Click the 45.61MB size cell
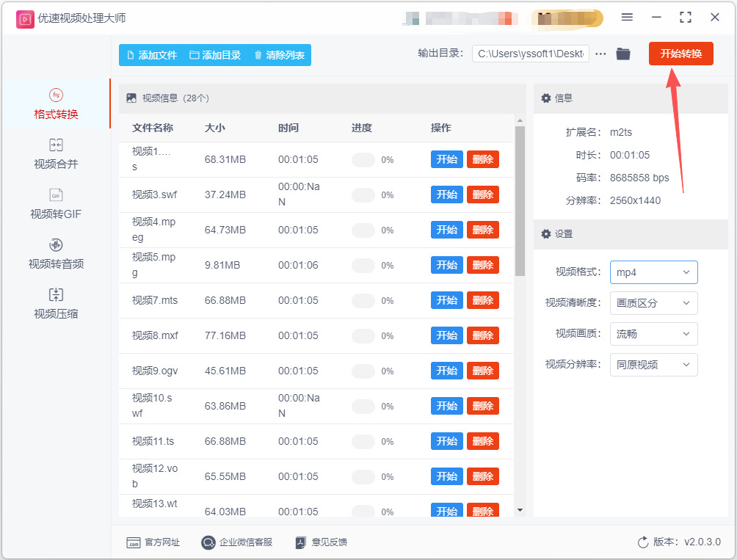Screen dimensions: 737x560 pos(225,371)
